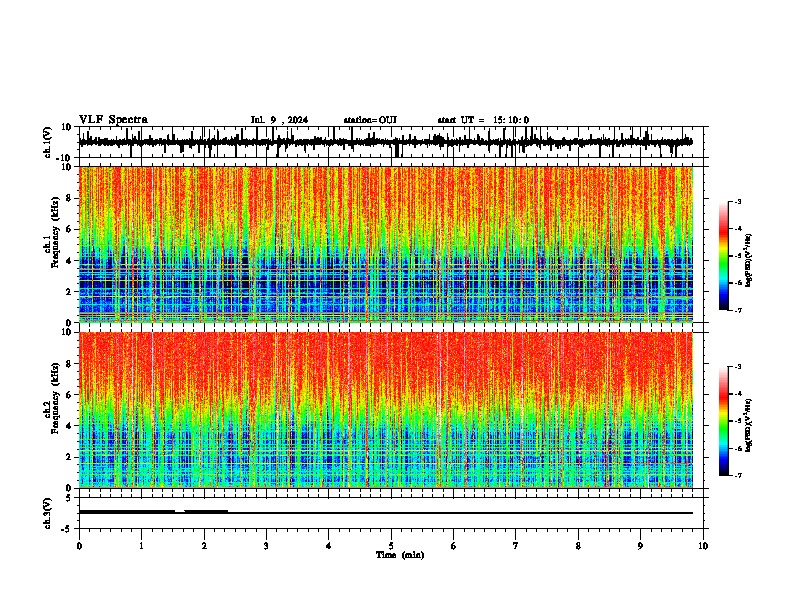
Task: Select tick label "6" on the time axis
Action: pyautogui.click(x=454, y=546)
